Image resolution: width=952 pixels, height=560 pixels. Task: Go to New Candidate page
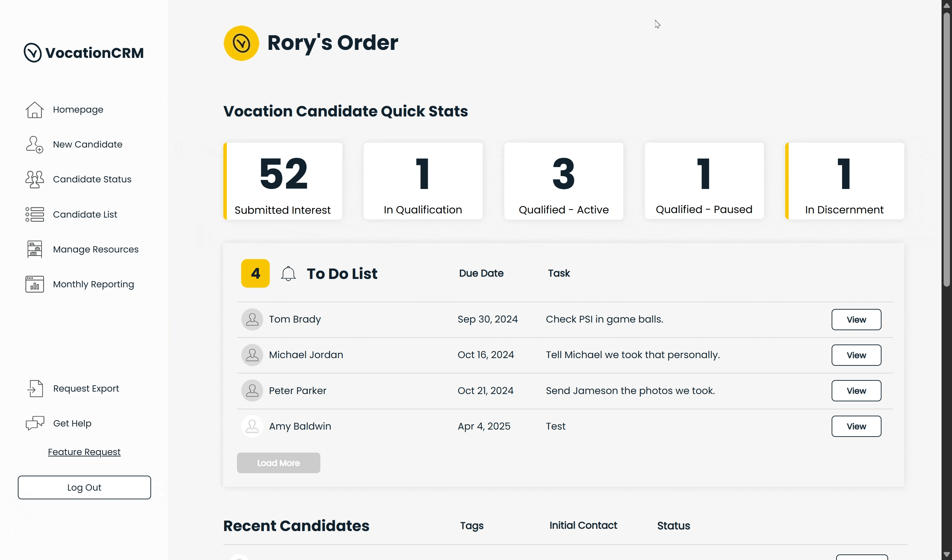88,144
